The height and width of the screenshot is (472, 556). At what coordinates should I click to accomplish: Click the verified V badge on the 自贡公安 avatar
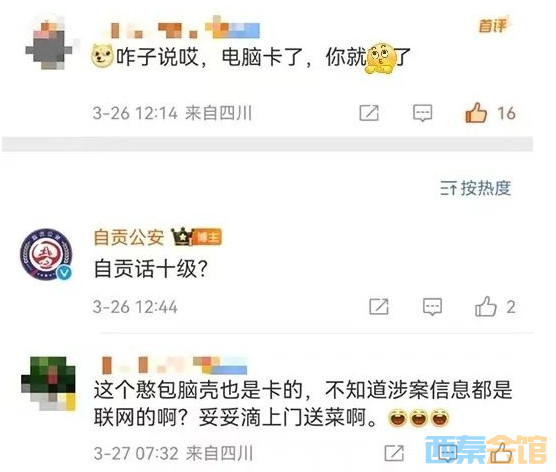pos(64,272)
